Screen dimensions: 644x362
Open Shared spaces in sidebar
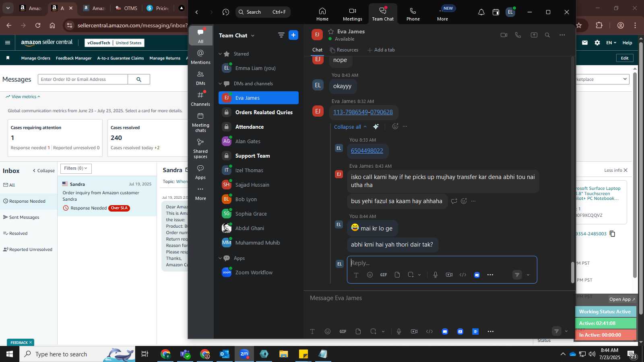click(x=200, y=148)
